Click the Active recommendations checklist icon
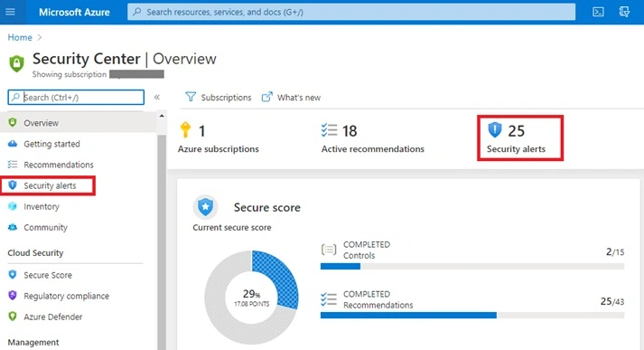644x350 pixels. click(329, 130)
